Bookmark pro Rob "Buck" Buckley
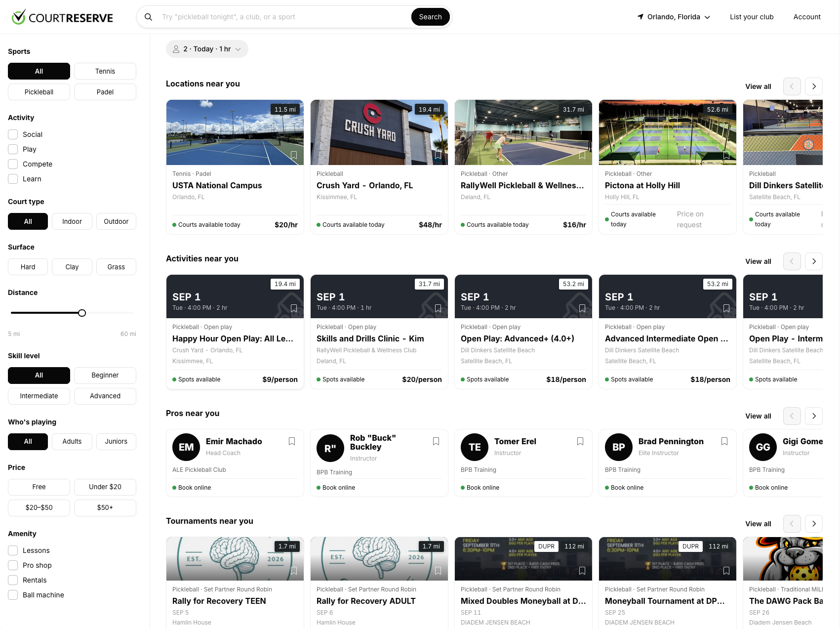 coord(436,441)
